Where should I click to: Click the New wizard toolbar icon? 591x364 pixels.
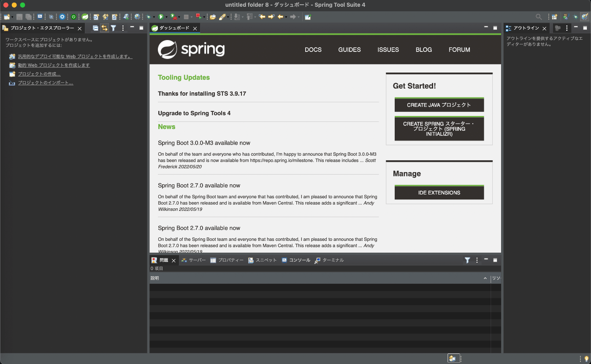pos(6,17)
